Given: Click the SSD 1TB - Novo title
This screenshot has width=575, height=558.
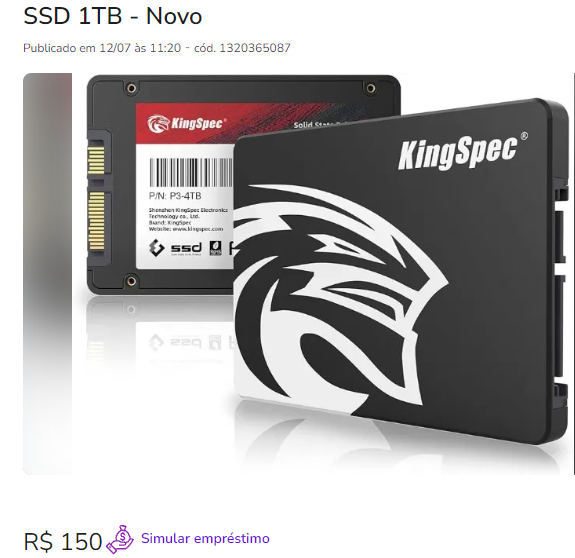Looking at the screenshot, I should (x=113, y=16).
